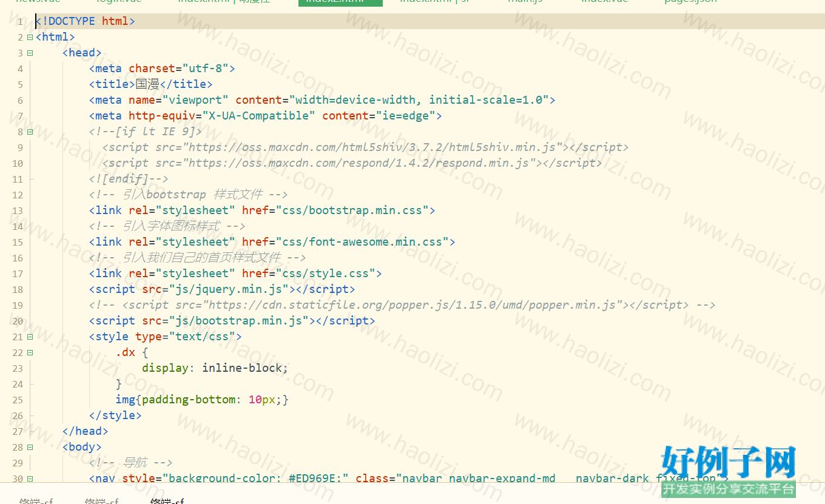Screen dimensions: 825x504
Task: Collapse the html tag fold on line 2
Action: click(x=30, y=37)
